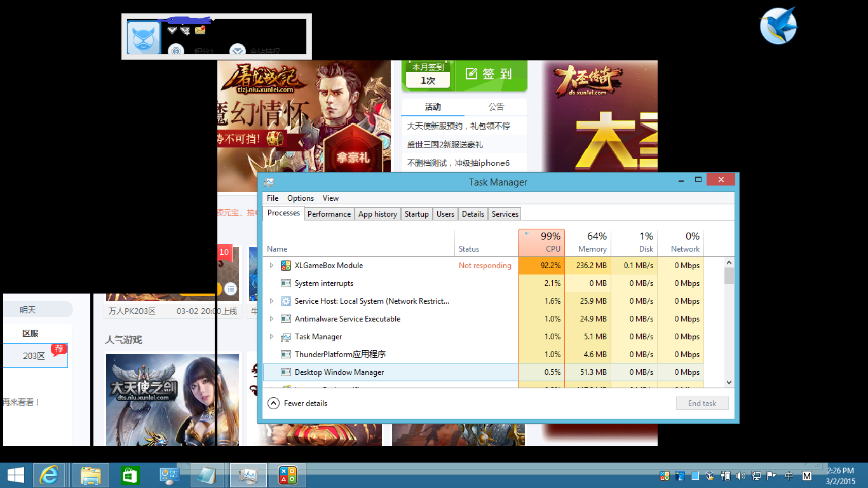This screenshot has width=868, height=488.
Task: Open File Explorer from the taskbar
Action: (91, 475)
